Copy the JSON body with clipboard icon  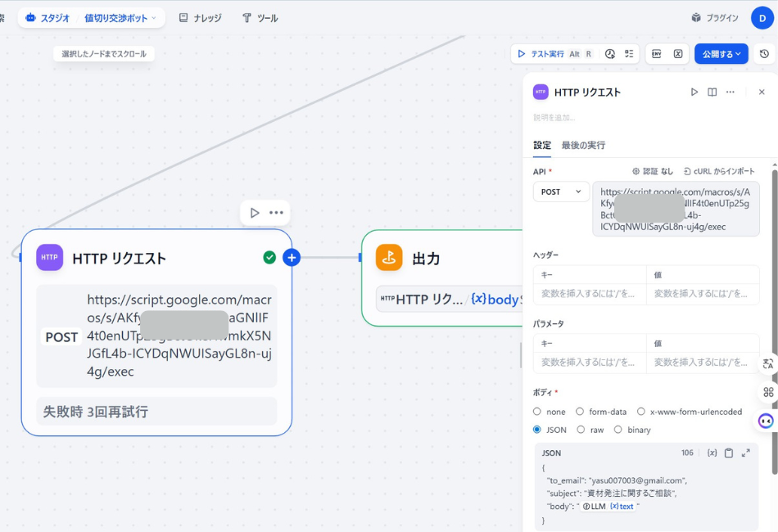tap(729, 453)
